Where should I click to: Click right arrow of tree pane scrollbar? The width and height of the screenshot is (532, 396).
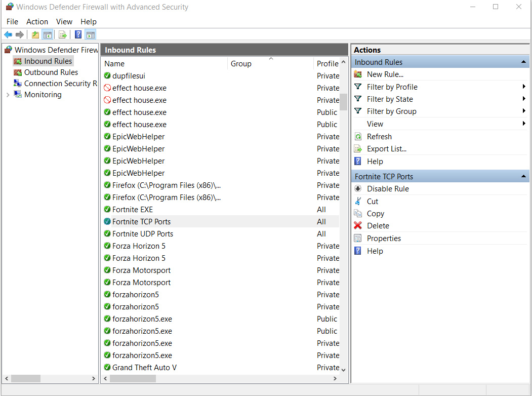coord(93,378)
